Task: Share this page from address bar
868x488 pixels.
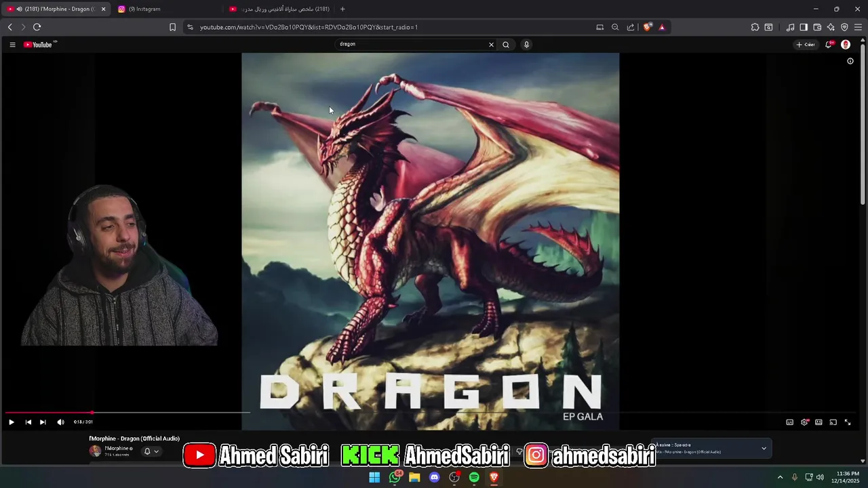Action: coord(631,27)
